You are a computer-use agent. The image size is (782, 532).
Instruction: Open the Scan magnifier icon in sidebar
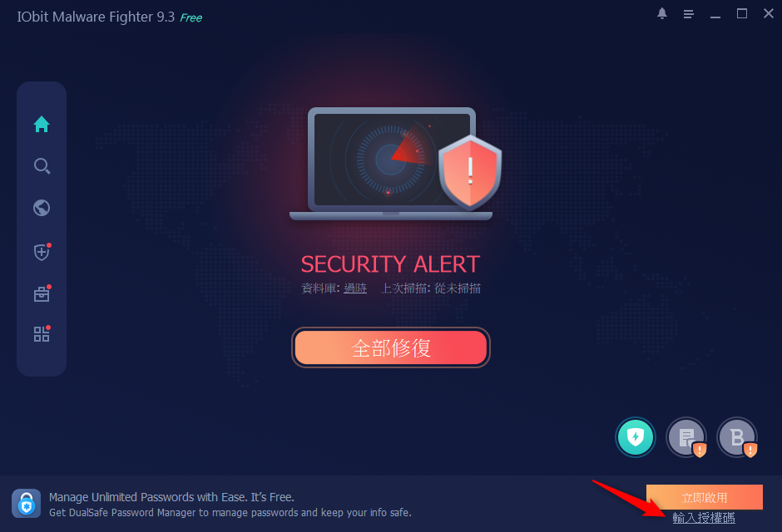click(x=42, y=166)
